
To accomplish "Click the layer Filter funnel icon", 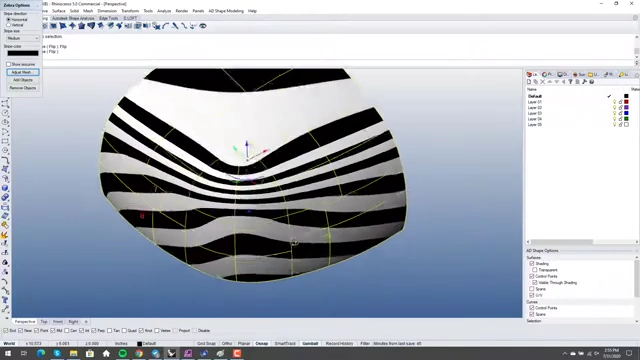I will [571, 82].
